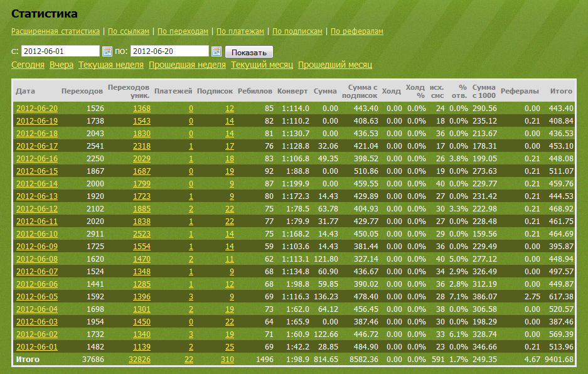The height and width of the screenshot is (374, 588).
Task: Click total visits value 37686
Action: tap(93, 360)
